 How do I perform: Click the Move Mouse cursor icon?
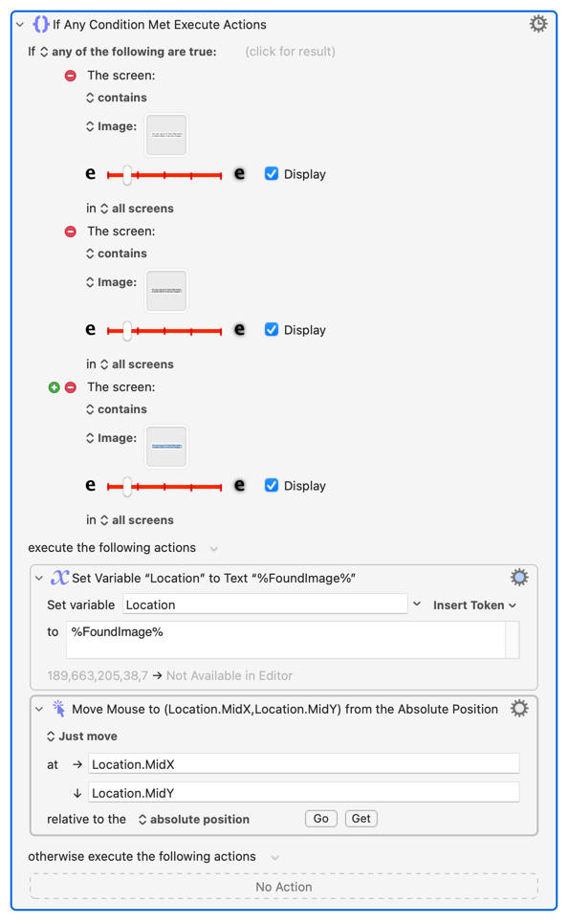[59, 709]
